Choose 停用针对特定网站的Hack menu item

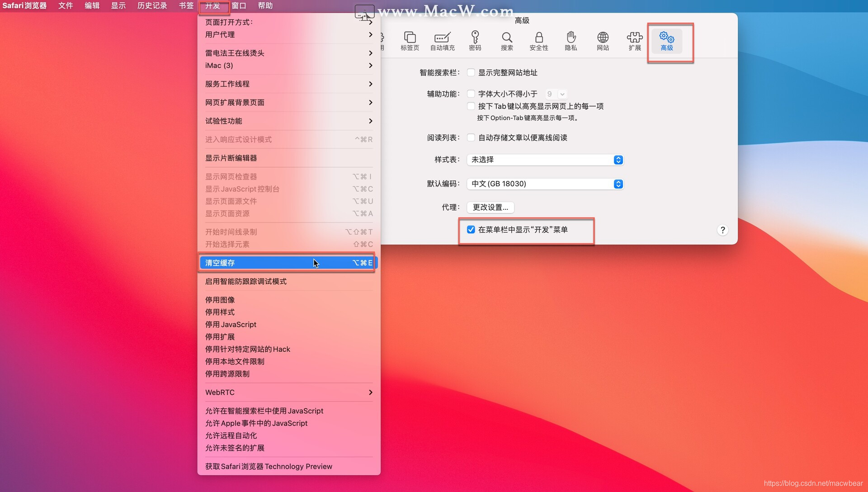click(289, 349)
